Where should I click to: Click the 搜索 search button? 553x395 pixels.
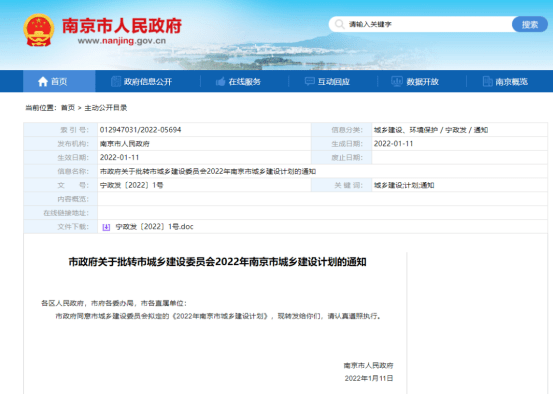tap(530, 24)
